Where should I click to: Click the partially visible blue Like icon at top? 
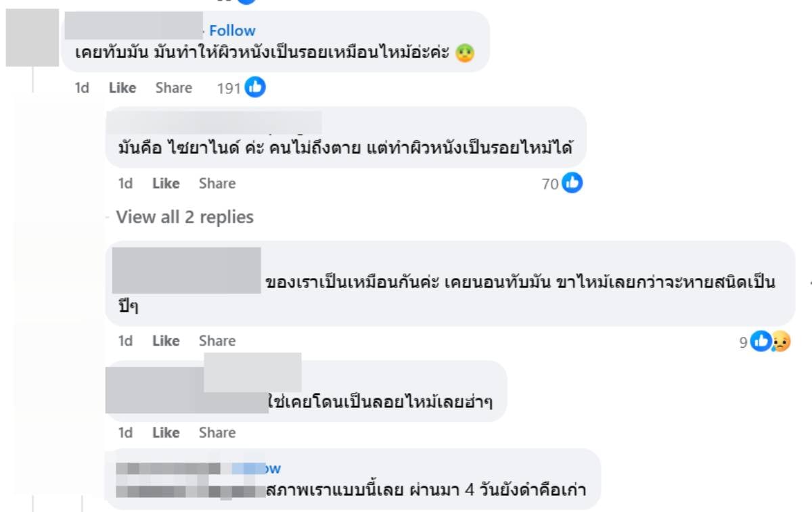pos(246,4)
